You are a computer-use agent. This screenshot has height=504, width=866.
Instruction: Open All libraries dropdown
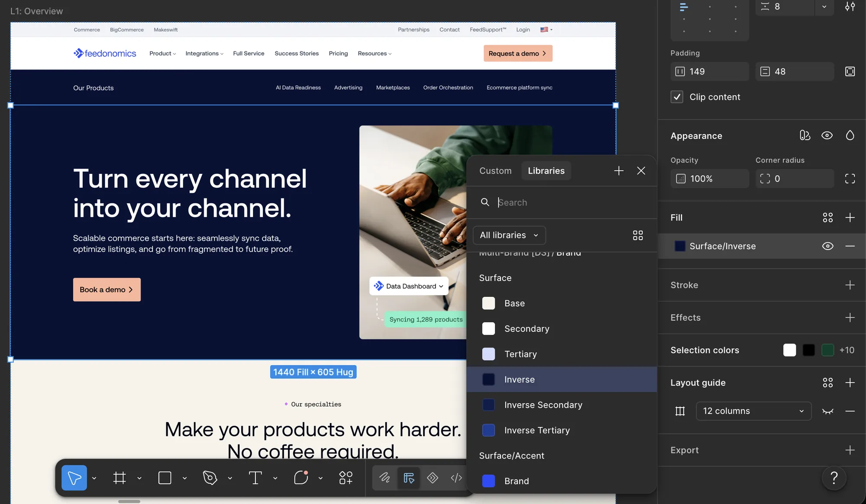coord(509,235)
